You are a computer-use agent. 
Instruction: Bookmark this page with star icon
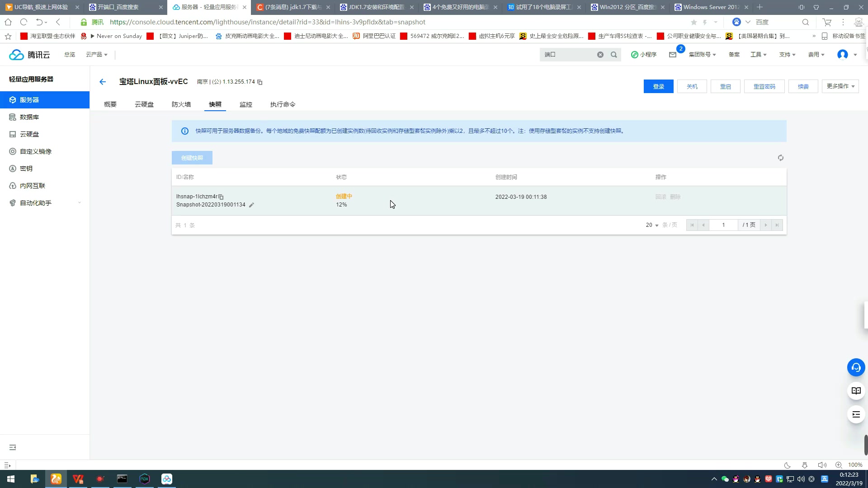tap(694, 22)
